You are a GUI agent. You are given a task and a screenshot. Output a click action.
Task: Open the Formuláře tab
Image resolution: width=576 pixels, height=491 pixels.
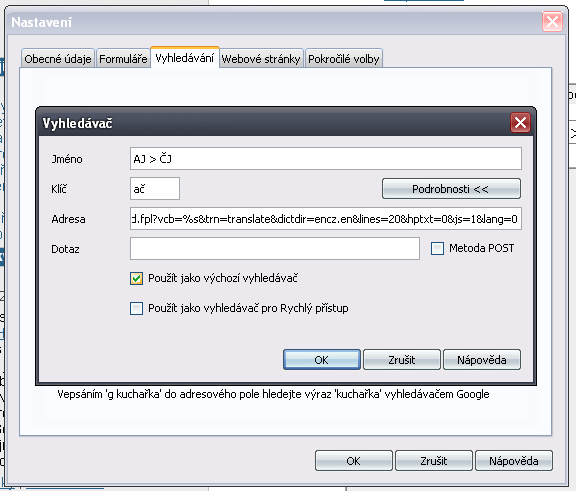point(123,58)
